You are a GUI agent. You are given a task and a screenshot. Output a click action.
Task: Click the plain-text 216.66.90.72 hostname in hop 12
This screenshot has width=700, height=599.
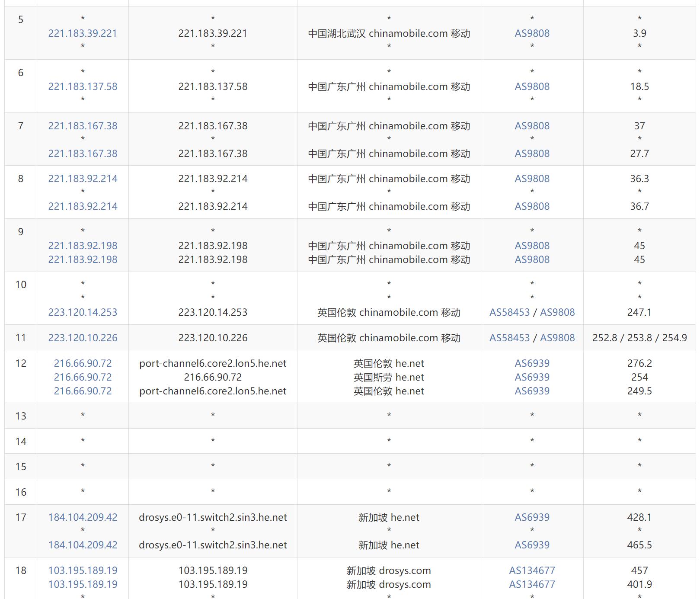coord(213,377)
